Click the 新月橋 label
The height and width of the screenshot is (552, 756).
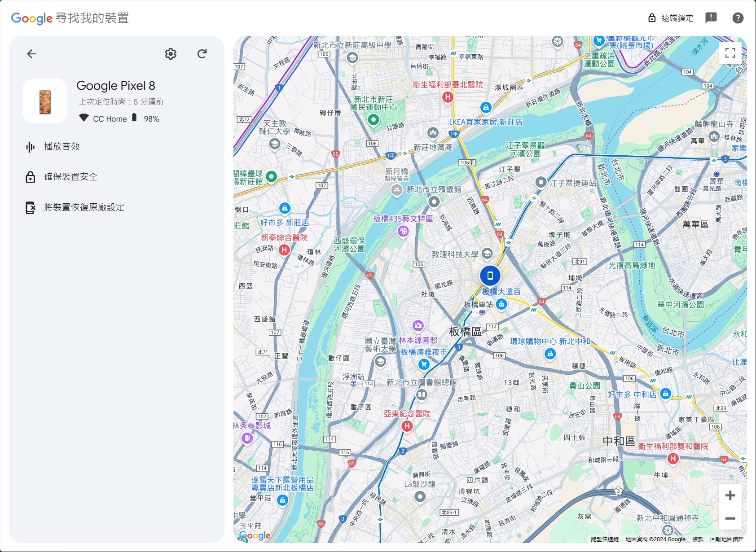point(397,171)
